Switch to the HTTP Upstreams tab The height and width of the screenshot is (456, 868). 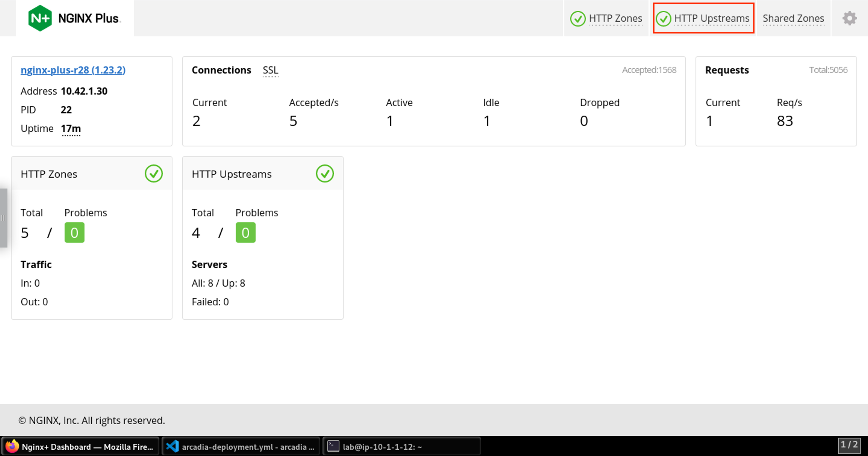click(703, 18)
